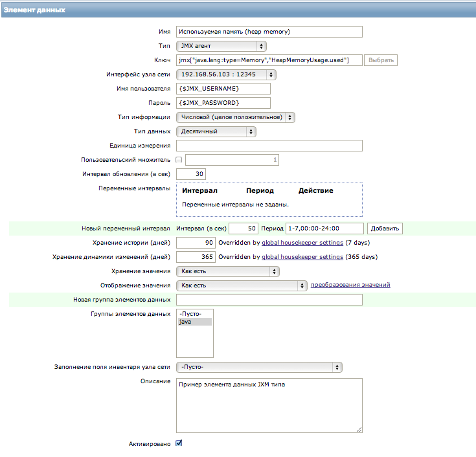Viewport: 476px width, 457px height.
Task: Open the Хранение значения dropdown
Action: pos(228,271)
